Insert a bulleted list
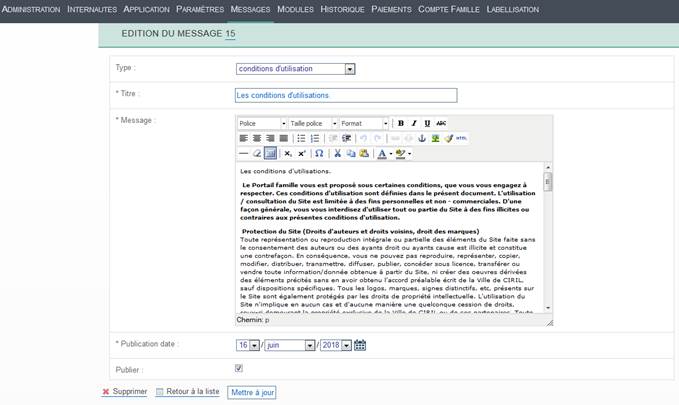Viewport: 679px width, 405px height. 301,138
